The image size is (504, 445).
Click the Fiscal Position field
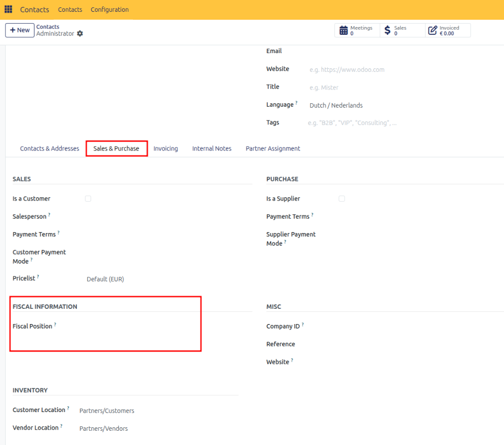(x=169, y=326)
